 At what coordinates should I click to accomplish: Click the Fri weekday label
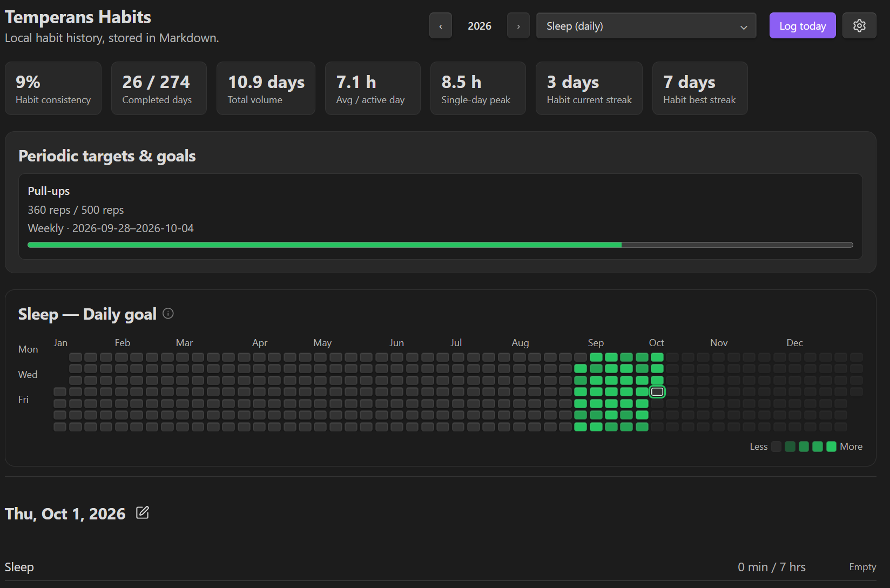(23, 399)
